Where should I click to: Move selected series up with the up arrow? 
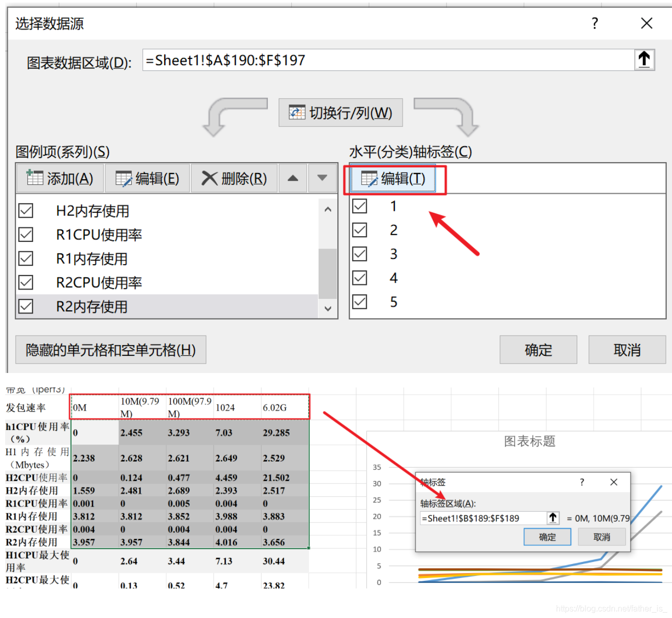coord(293,179)
